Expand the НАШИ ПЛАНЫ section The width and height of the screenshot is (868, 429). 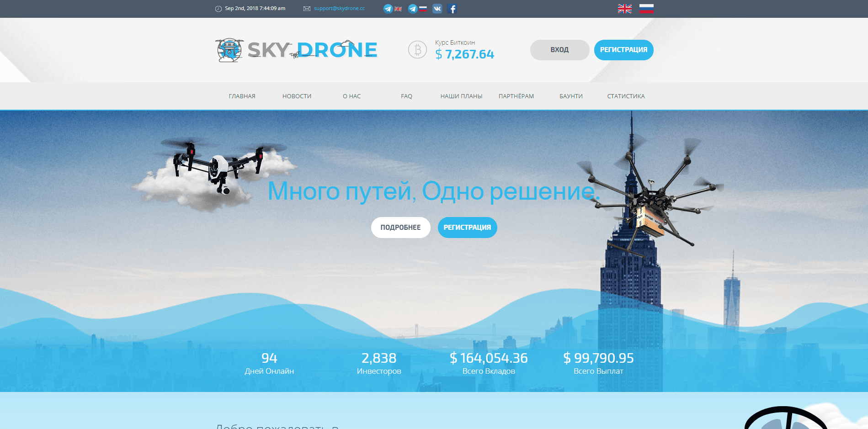[461, 96]
